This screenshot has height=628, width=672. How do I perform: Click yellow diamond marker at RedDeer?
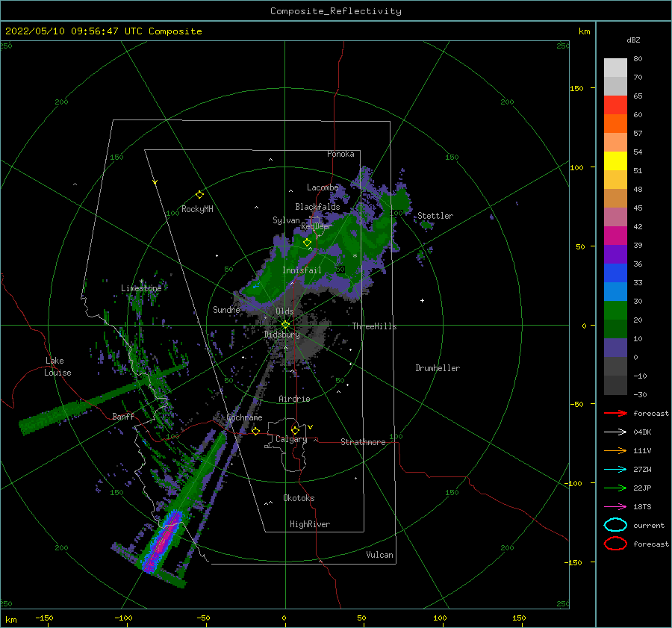coord(308,242)
